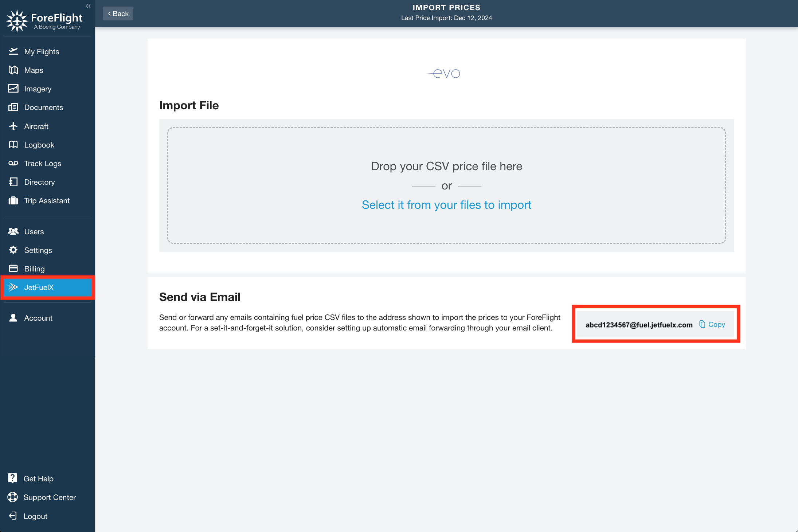Click the Settings gear icon

13,250
